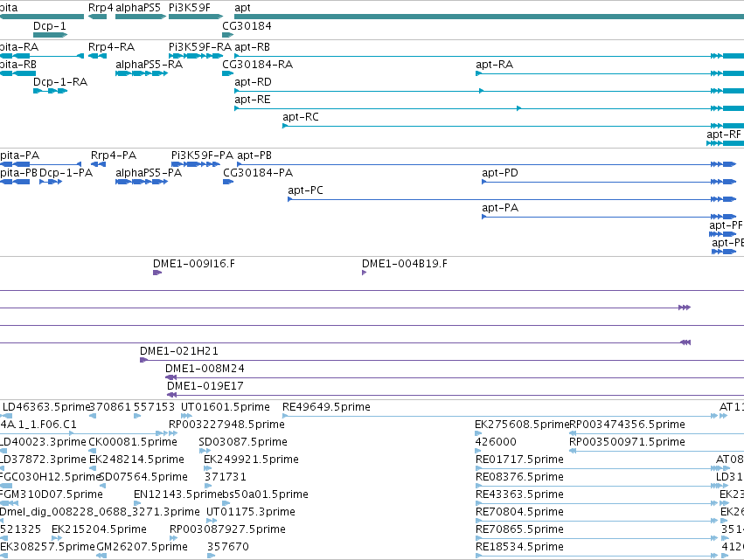Select the Dcp-1 gene label
Screen dimensions: 744x560
coord(50,26)
